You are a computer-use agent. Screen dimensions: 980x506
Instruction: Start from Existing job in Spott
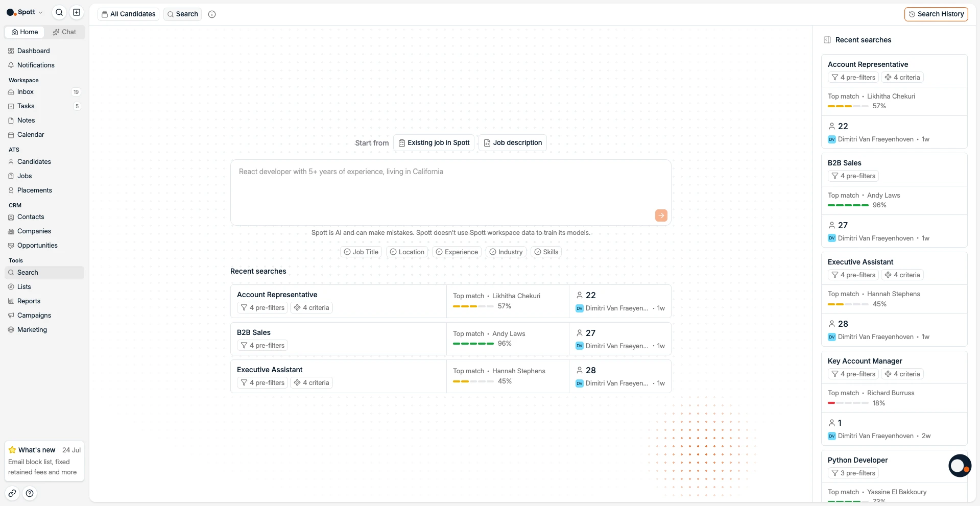434,143
